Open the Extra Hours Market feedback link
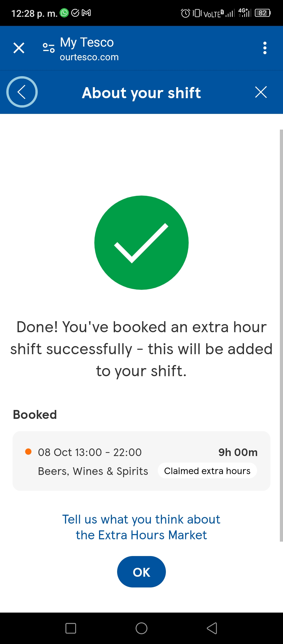Screen dimensions: 283x644 (141, 527)
